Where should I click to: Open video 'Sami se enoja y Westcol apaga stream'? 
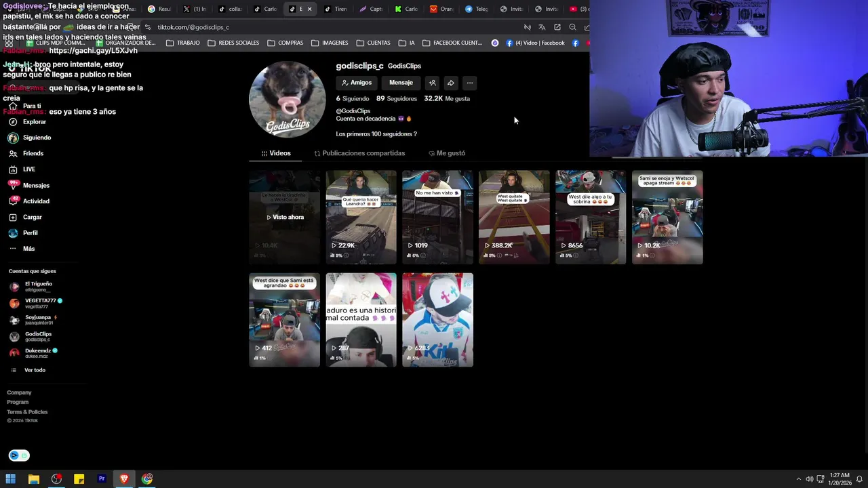(x=667, y=217)
